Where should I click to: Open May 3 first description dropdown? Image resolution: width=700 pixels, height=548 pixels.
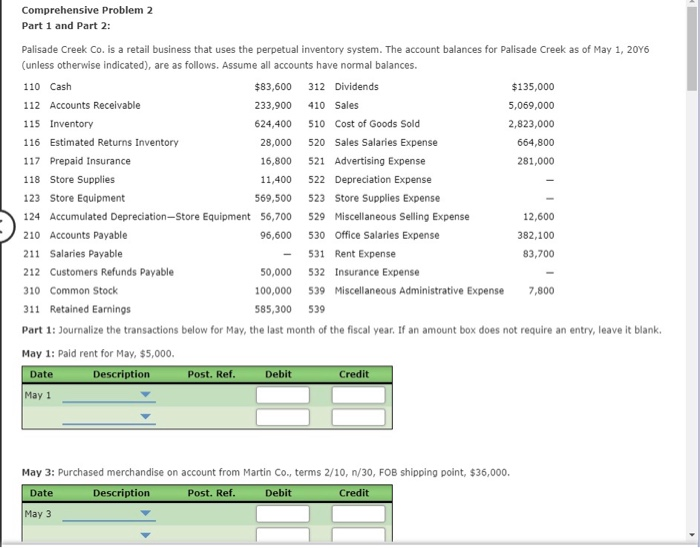(x=109, y=514)
